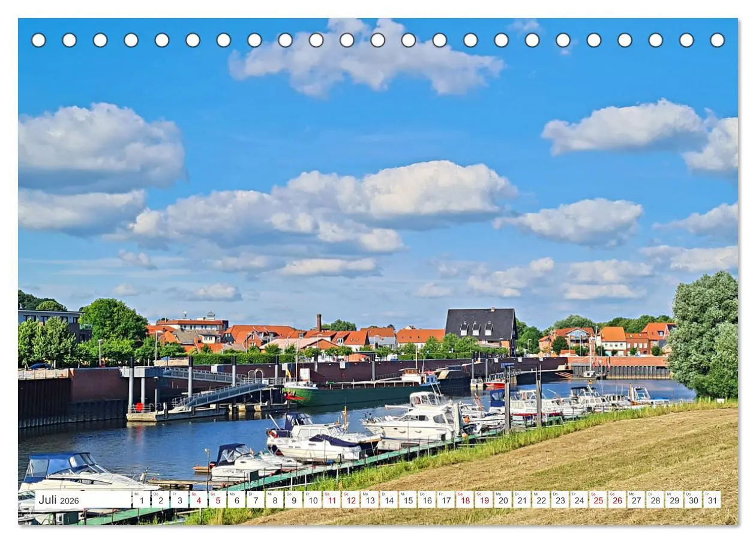Image resolution: width=756 pixels, height=543 pixels.
Task: Click date cell 8
Action: click(x=274, y=500)
